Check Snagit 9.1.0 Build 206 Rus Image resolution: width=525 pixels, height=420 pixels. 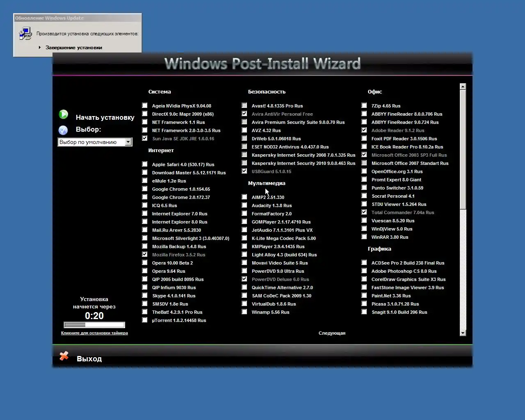click(x=364, y=312)
